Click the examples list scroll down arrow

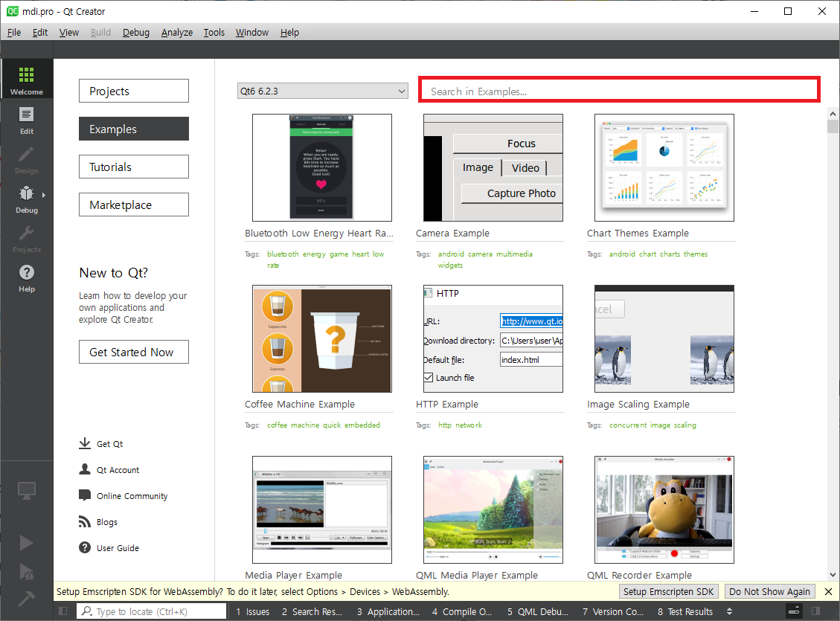pyautogui.click(x=833, y=575)
